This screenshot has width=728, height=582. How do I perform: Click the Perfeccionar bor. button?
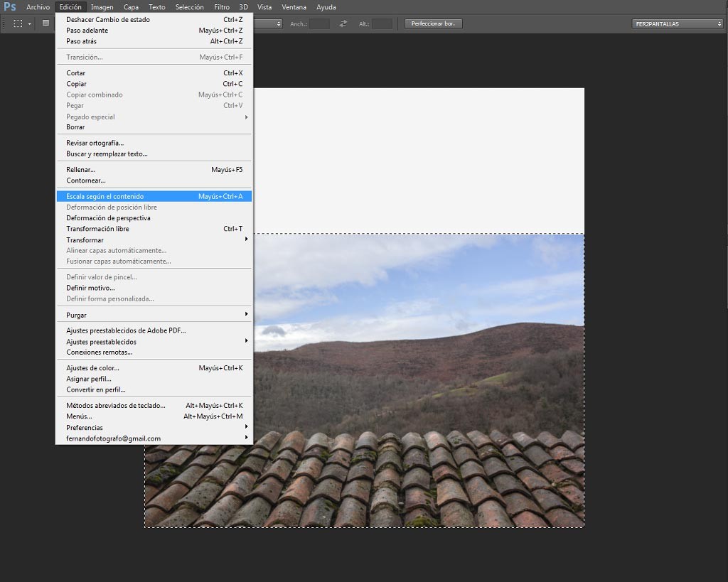[433, 23]
